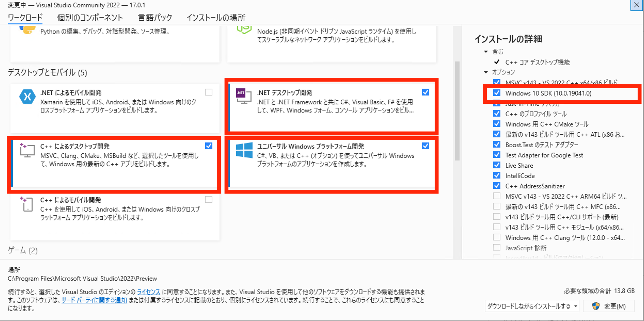Click the Node.js workload icon
Screen dimensions: 644x321
coord(244,30)
